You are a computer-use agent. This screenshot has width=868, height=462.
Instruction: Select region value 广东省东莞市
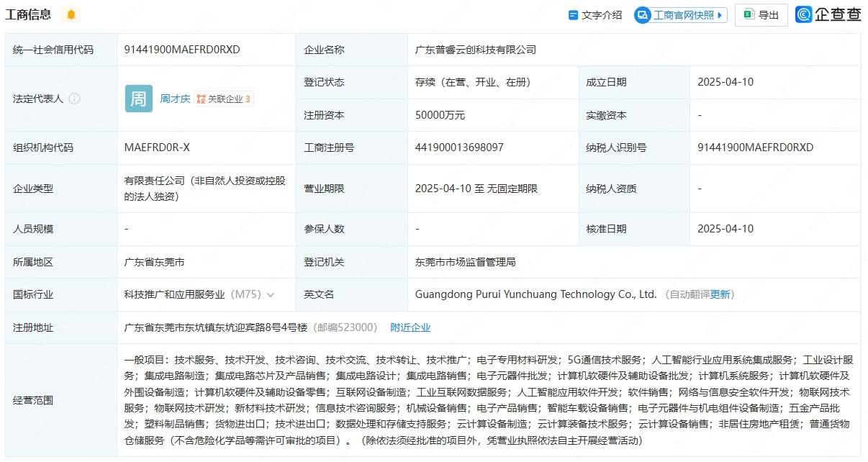(154, 262)
